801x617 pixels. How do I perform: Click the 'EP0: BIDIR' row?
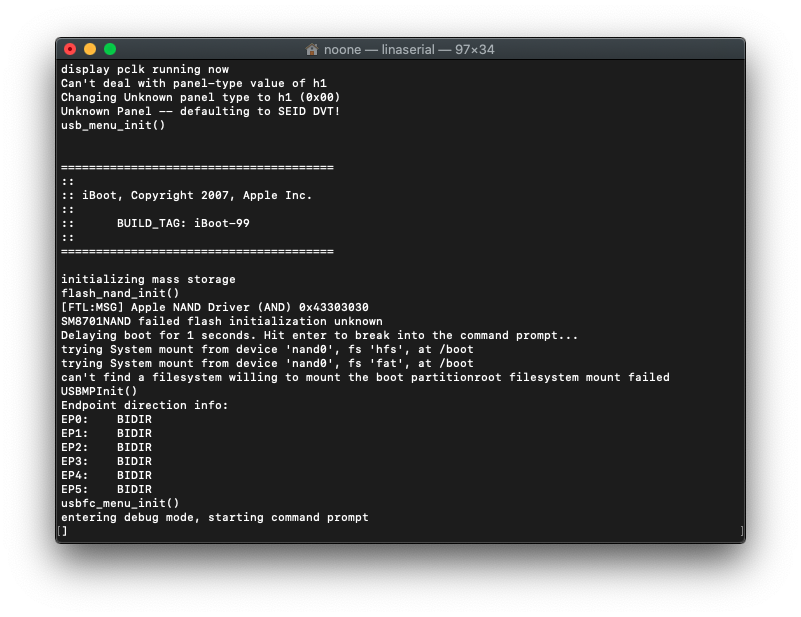[x=106, y=419]
